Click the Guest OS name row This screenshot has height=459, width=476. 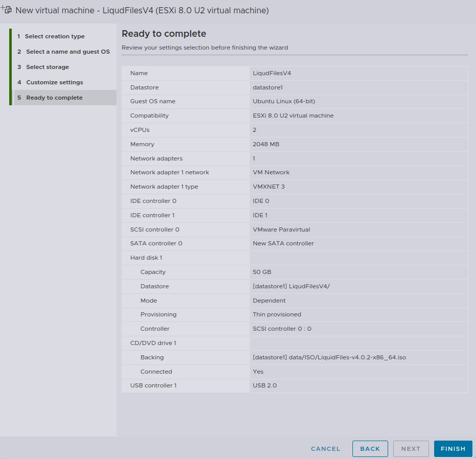[x=295, y=101]
